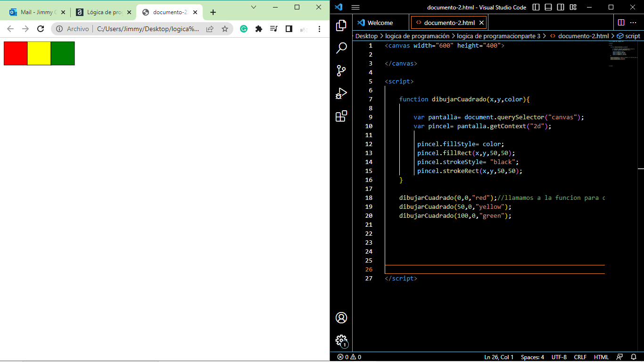The image size is (644, 362).
Task: Expand 'logica de programacionparte 3' breadcrumb
Action: click(x=499, y=36)
